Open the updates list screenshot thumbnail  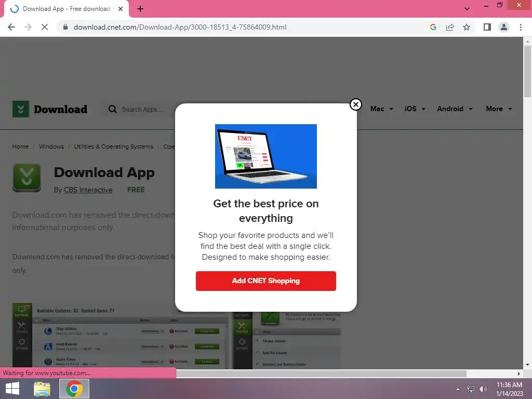(x=121, y=336)
